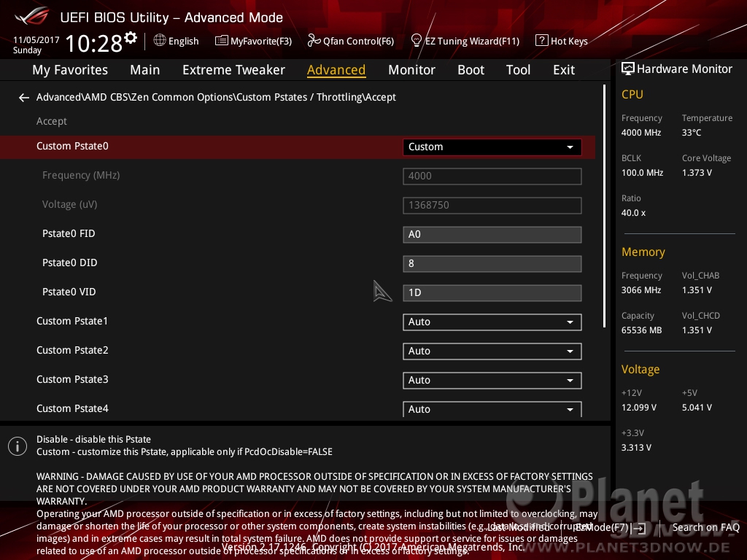Viewport: 747px width, 560px height.
Task: Click the Voltage (uV) field
Action: [492, 205]
